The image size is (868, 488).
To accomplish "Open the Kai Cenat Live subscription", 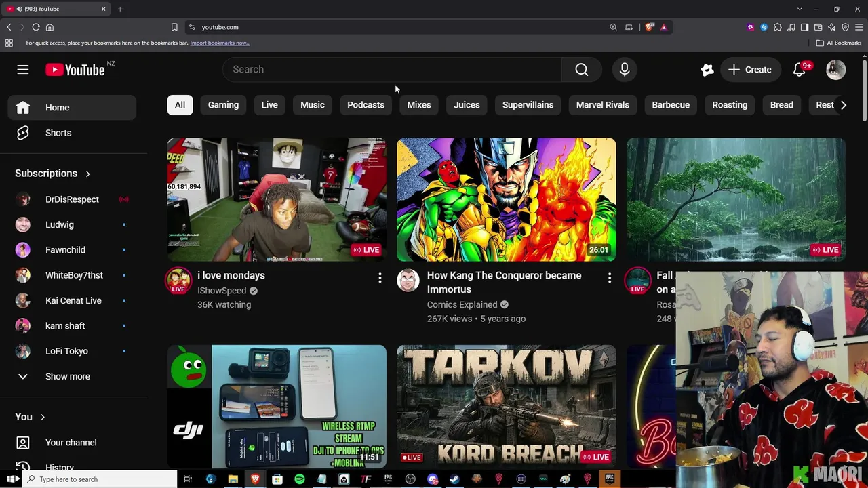I will [73, 300].
